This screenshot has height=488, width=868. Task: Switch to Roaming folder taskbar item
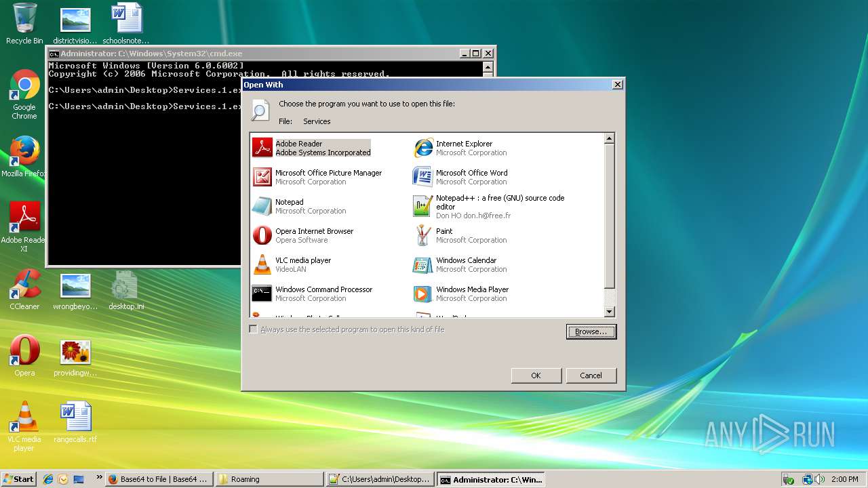pyautogui.click(x=269, y=479)
